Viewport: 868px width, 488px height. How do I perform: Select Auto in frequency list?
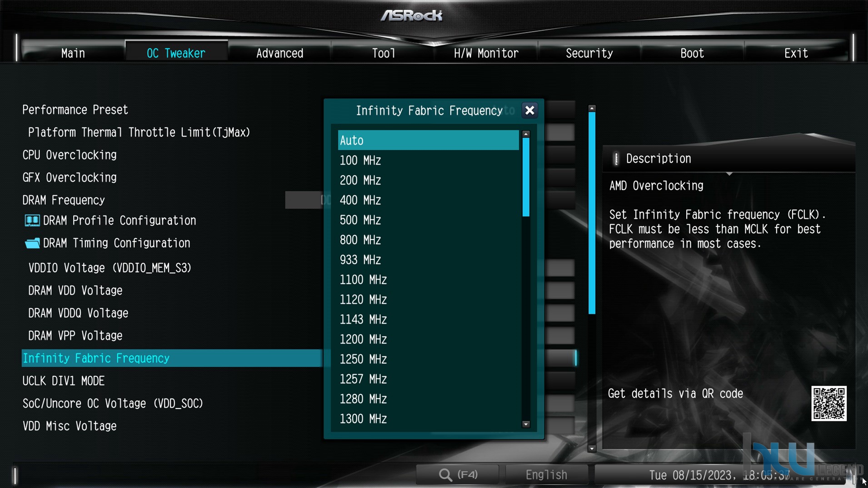tap(428, 140)
